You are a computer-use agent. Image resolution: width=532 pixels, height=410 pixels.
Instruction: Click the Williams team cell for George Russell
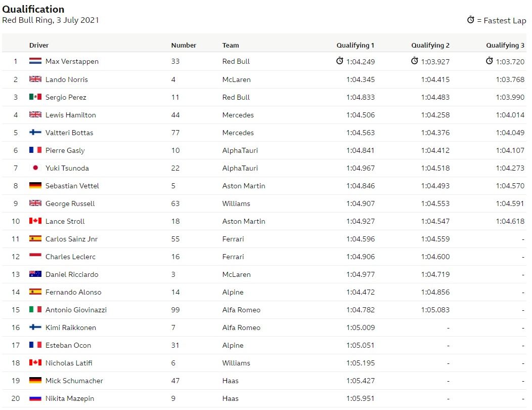[236, 203]
